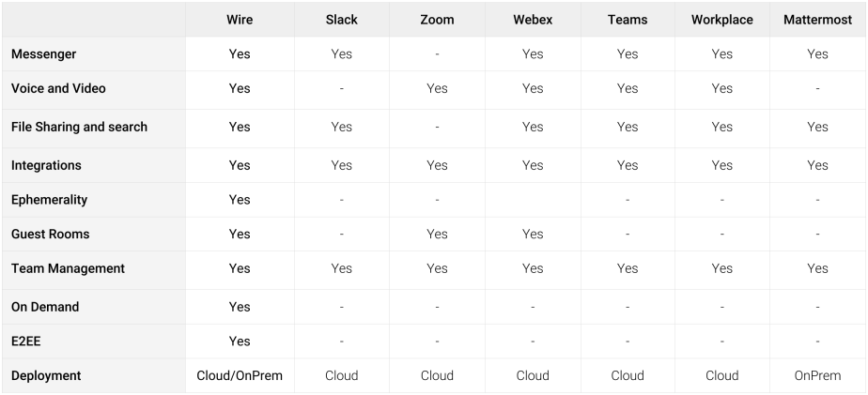Click the Integrations row label
The width and height of the screenshot is (868, 395).
(x=46, y=165)
